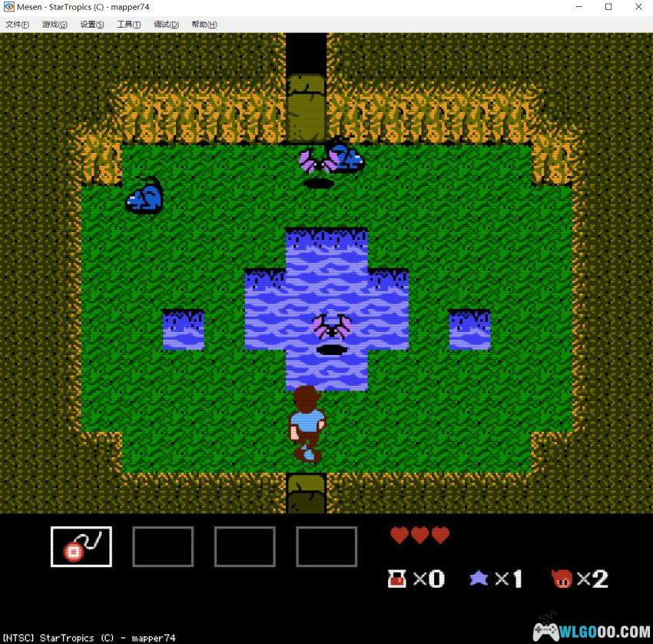Open the 帮助(H) help menu
This screenshot has width=653, height=644.
pyautogui.click(x=204, y=25)
